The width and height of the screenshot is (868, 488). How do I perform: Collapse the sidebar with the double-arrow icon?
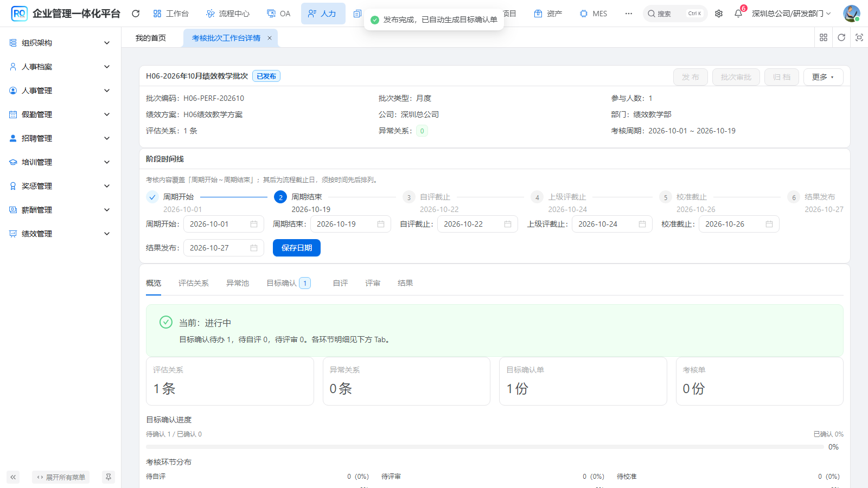click(13, 477)
